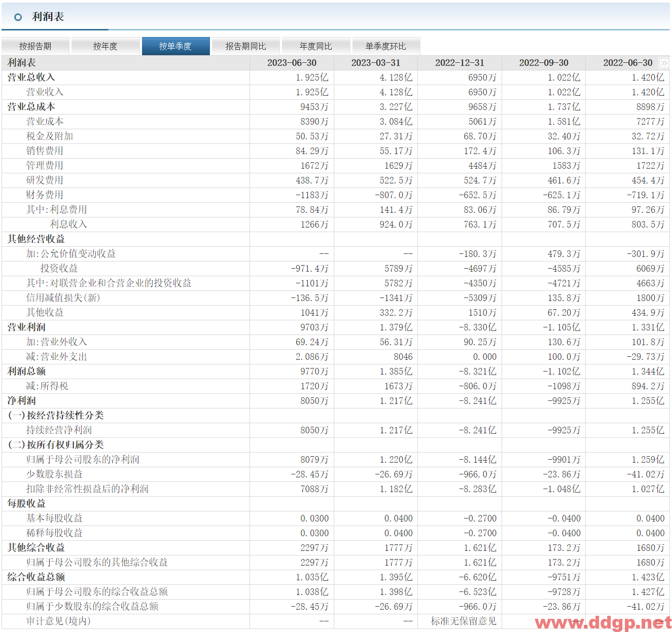This screenshot has height=632, width=672.
Task: Click the 管理费用 row label
Action: 45,166
